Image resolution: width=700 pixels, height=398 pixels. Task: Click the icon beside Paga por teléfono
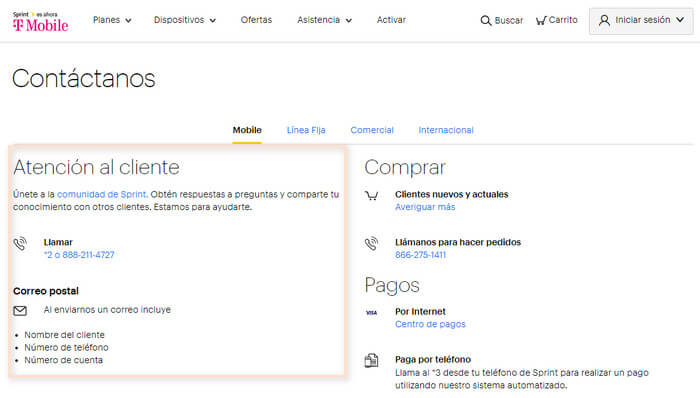tap(371, 360)
